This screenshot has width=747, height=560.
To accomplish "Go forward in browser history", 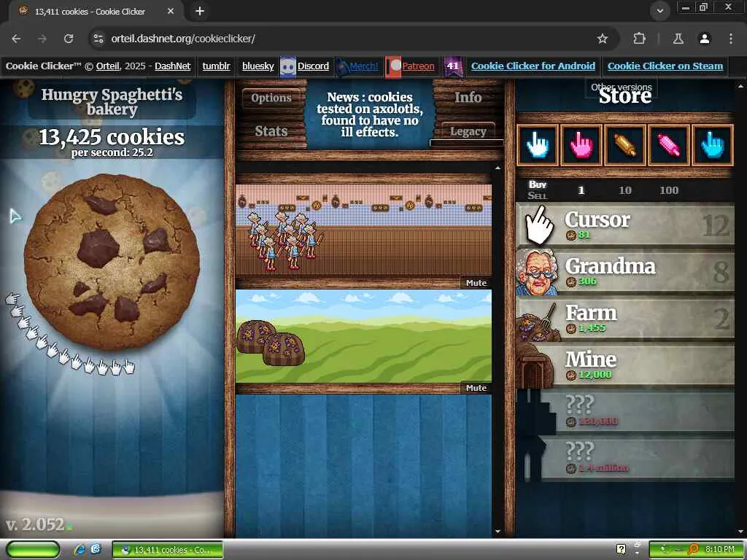I will [42, 39].
